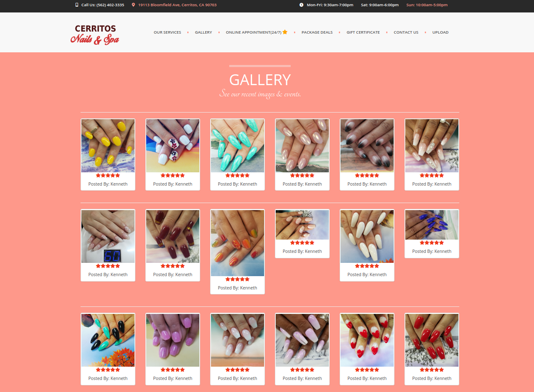Go to the Gallery menu item
This screenshot has height=392, width=534.
click(203, 32)
